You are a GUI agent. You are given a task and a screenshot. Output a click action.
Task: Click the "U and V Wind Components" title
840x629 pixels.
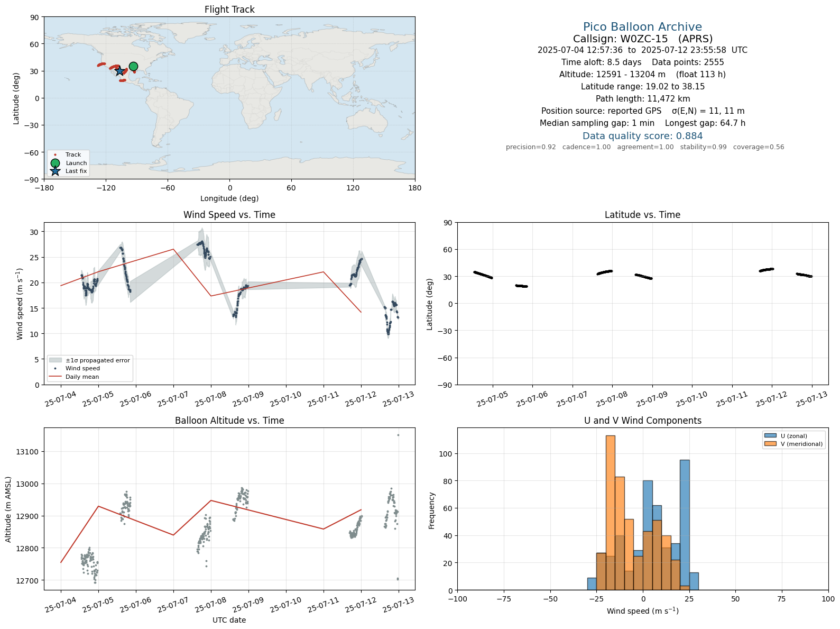click(642, 421)
